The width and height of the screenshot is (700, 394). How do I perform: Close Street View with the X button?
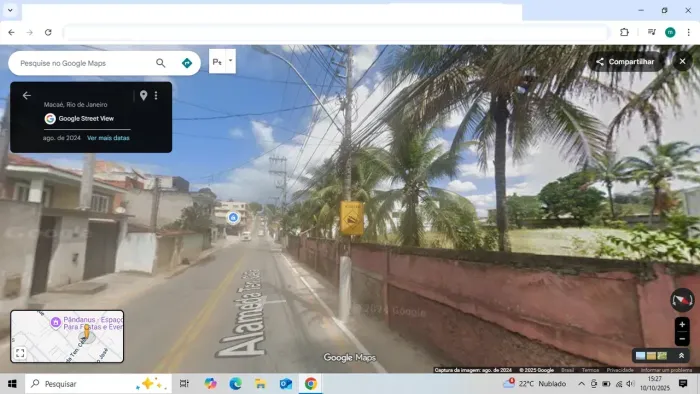(682, 62)
